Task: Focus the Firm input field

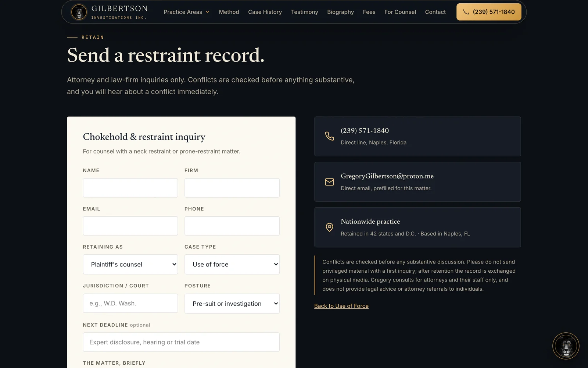Action: pos(232,188)
